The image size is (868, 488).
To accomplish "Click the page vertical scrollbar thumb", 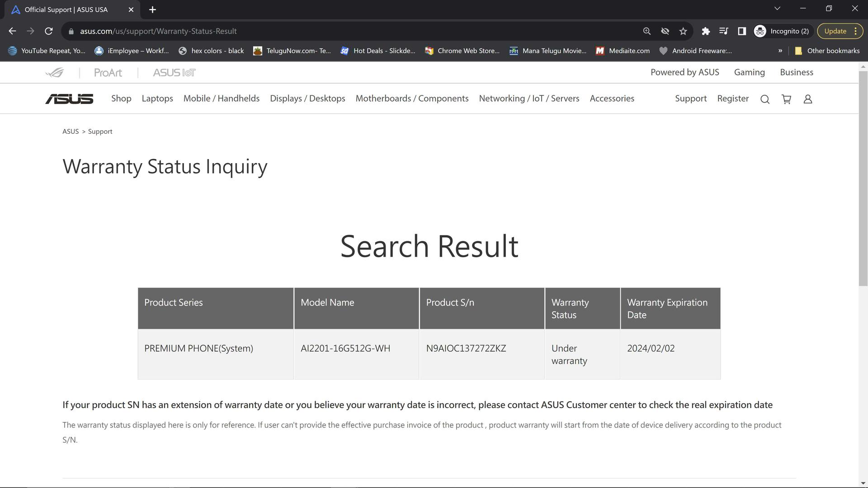I will 863,178.
